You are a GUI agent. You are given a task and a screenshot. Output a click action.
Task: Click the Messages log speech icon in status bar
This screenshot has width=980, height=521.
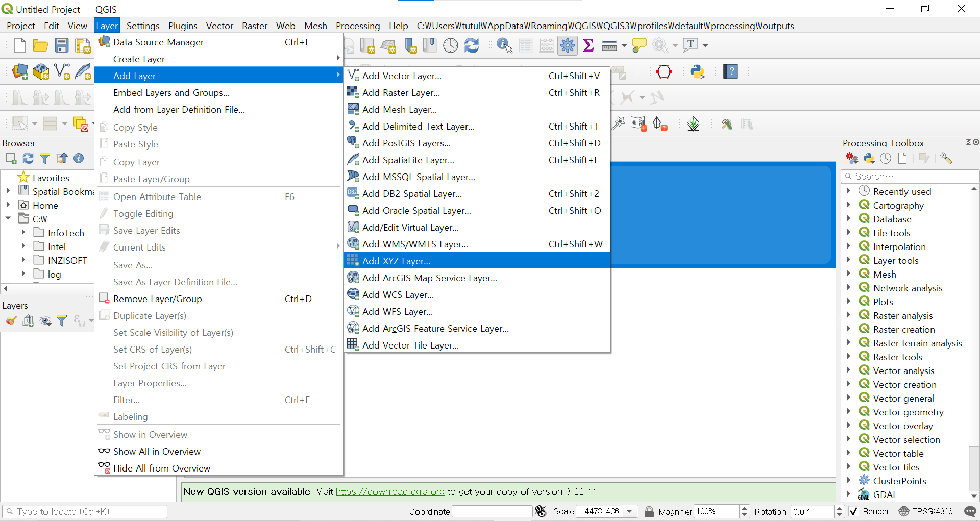click(970, 511)
